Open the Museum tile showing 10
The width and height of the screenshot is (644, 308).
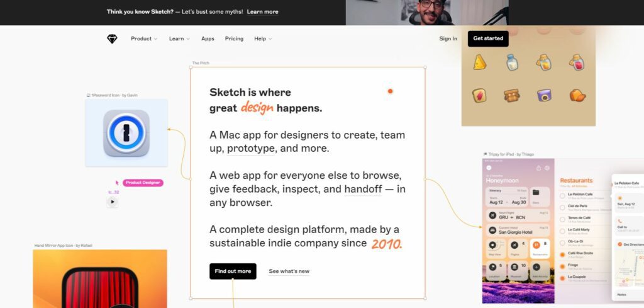click(518, 270)
